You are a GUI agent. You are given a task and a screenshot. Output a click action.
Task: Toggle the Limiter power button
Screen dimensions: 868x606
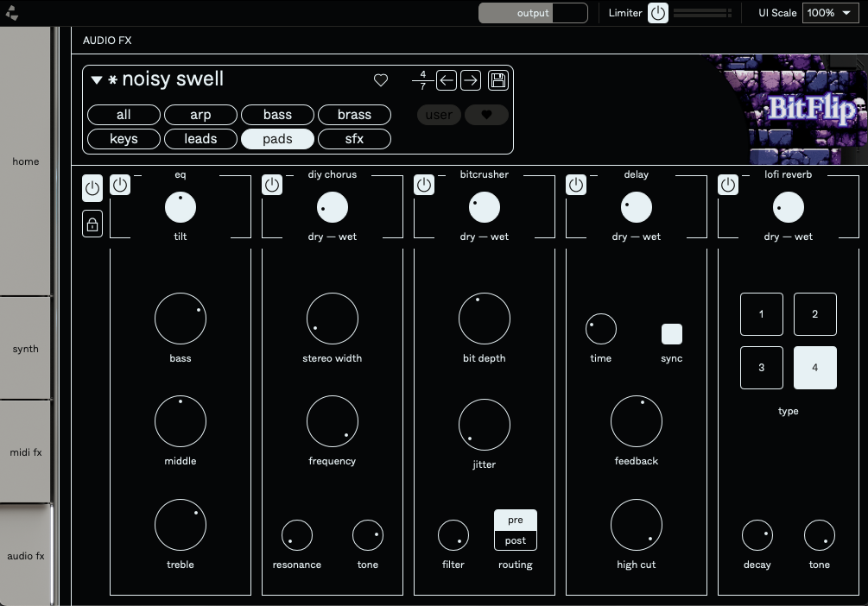657,13
